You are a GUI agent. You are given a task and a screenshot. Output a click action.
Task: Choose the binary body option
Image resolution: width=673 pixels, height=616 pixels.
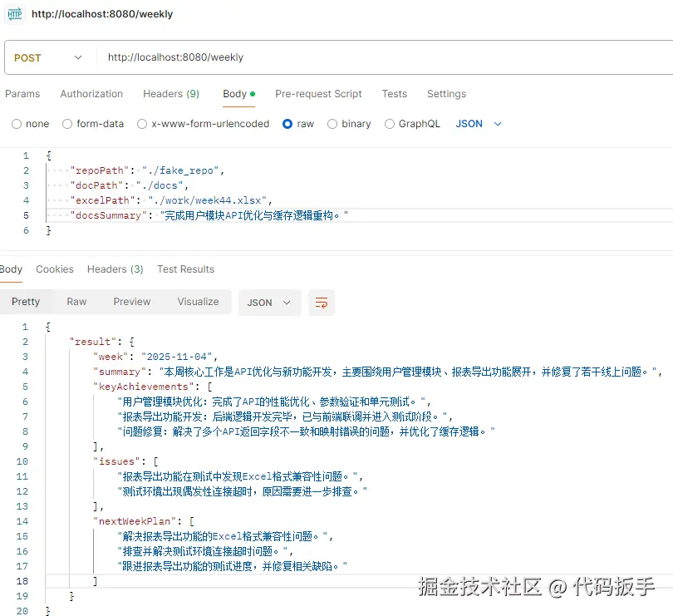point(331,123)
